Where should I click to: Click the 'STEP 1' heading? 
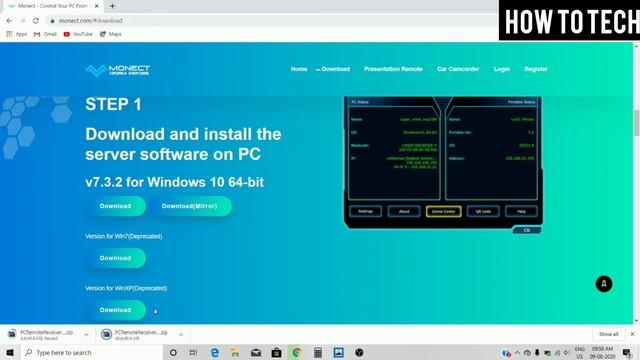coord(113,104)
